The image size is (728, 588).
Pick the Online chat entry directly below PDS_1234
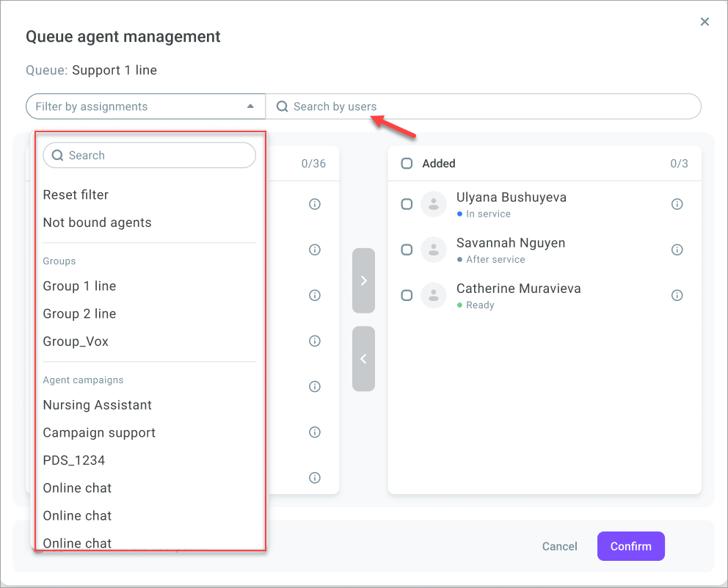click(x=77, y=488)
